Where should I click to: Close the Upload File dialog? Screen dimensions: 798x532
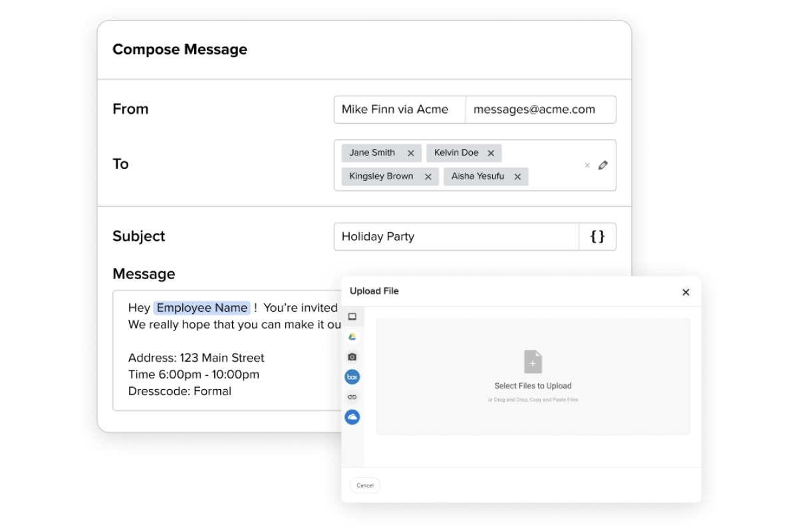(x=685, y=292)
